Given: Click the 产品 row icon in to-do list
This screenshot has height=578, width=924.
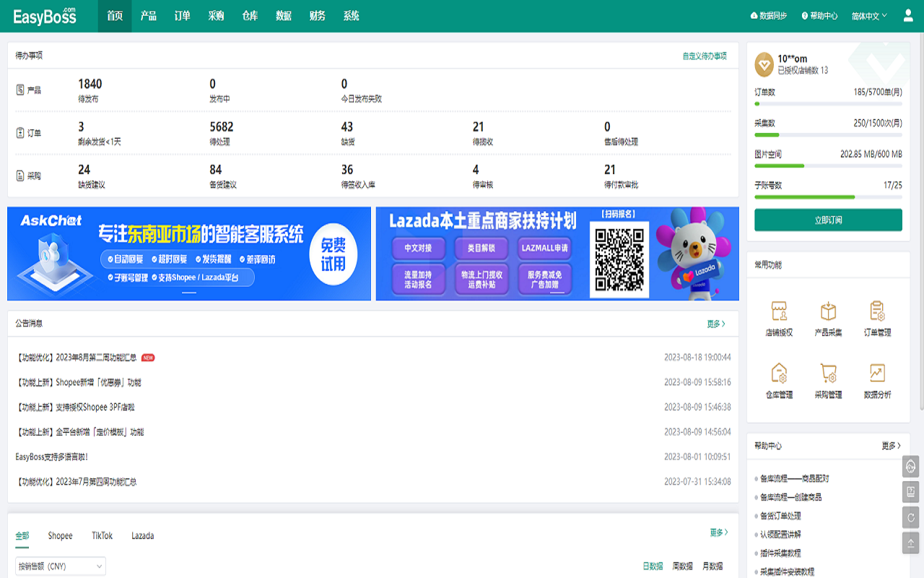Looking at the screenshot, I should pos(20,90).
